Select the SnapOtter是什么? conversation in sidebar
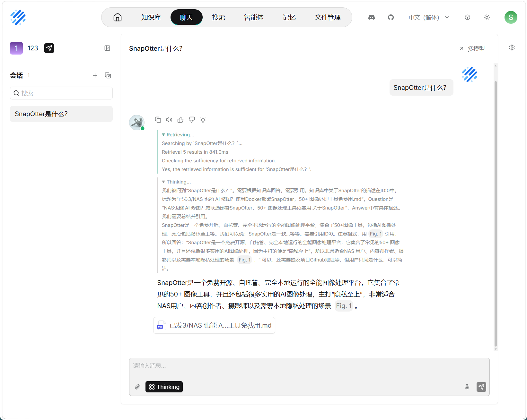Screen dimensions: 527x420 click(x=61, y=114)
